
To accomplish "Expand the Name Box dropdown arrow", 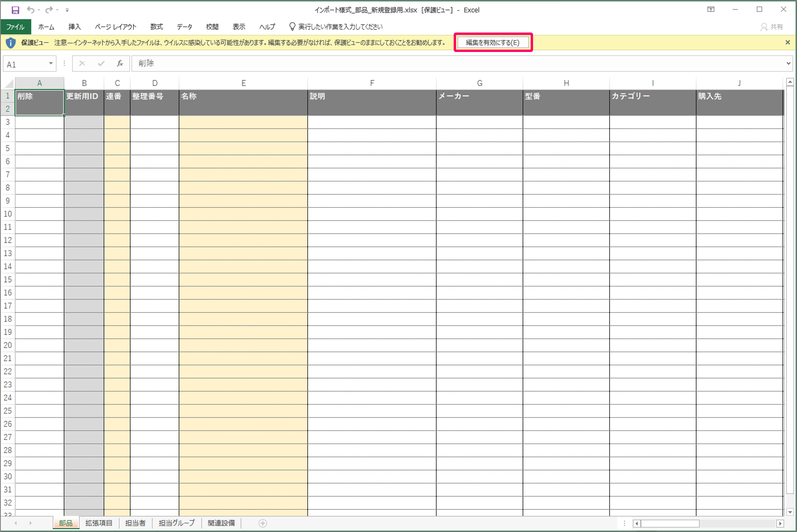I will tap(51, 63).
